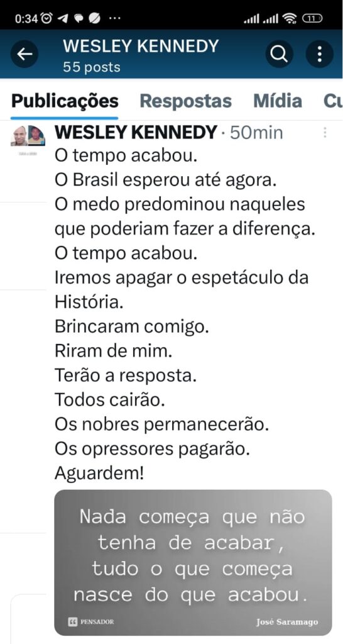Open the post text starting 'O tempo acabou'
Screen dimensions: 343x644
click(x=185, y=314)
